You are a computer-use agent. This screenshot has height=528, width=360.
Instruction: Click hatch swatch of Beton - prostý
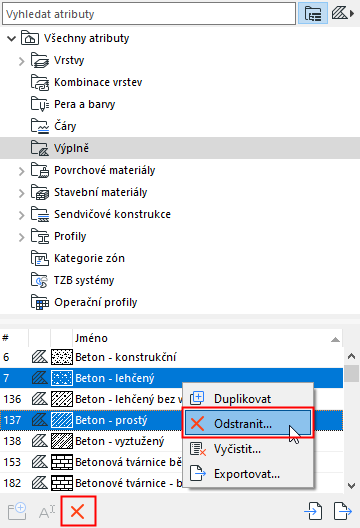click(x=62, y=420)
